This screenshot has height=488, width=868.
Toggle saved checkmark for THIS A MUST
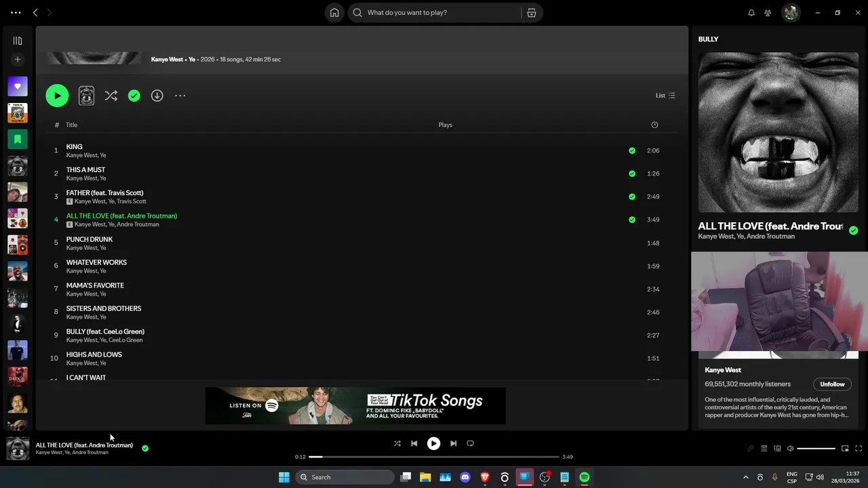pyautogui.click(x=632, y=174)
